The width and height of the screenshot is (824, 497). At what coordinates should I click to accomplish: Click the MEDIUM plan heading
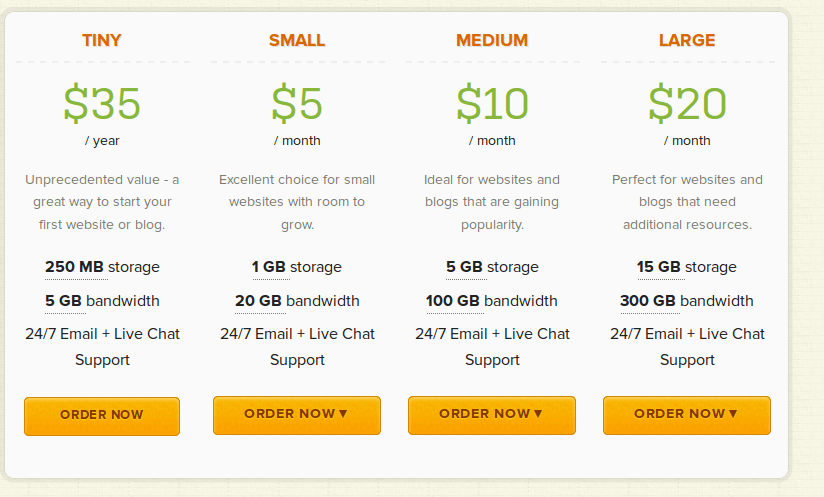click(492, 41)
